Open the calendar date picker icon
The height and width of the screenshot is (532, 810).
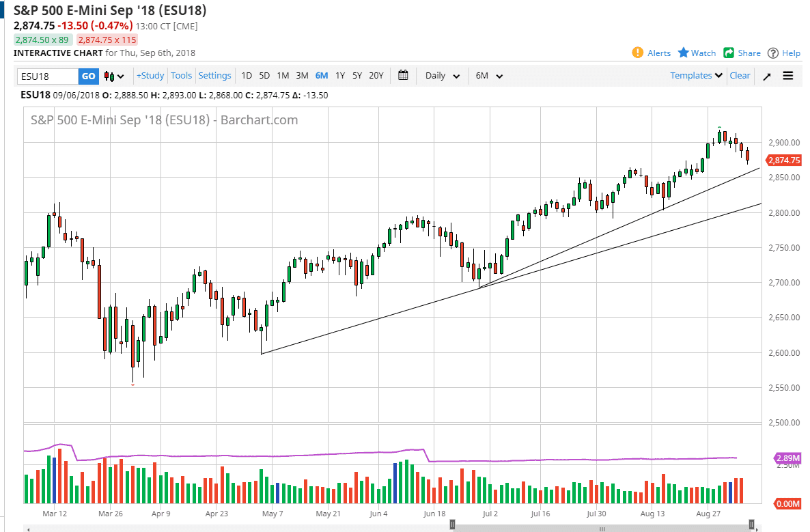[403, 76]
